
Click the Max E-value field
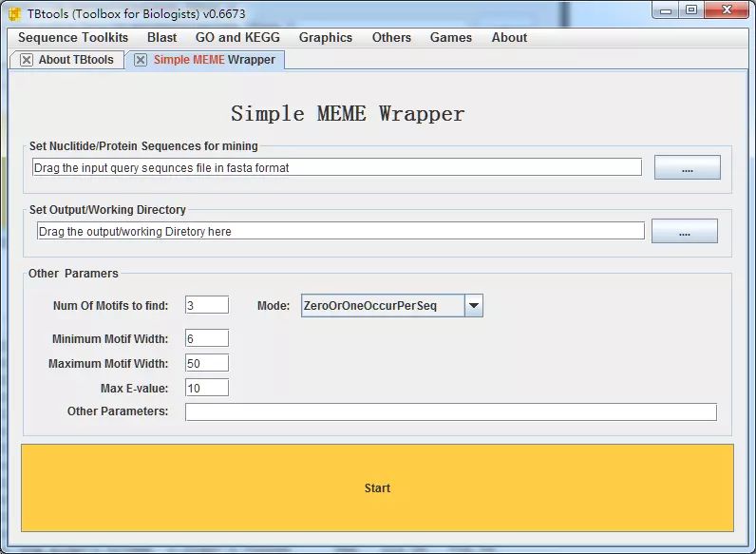tap(206, 388)
